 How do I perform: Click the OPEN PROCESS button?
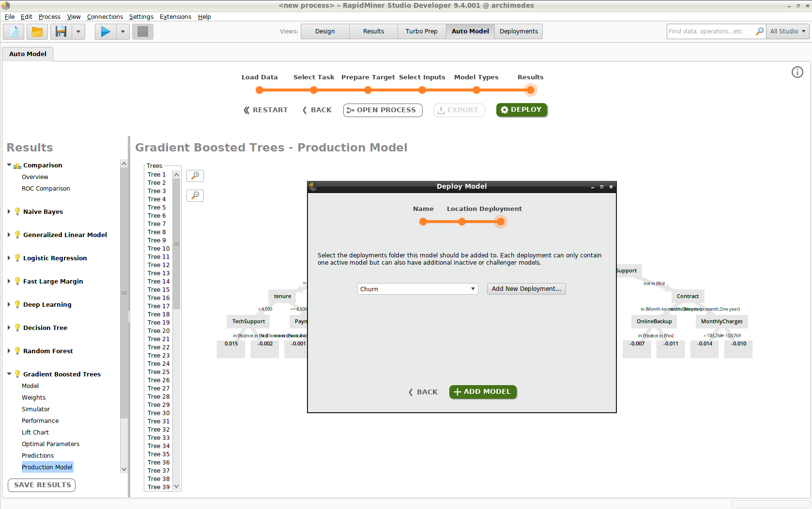tap(383, 110)
